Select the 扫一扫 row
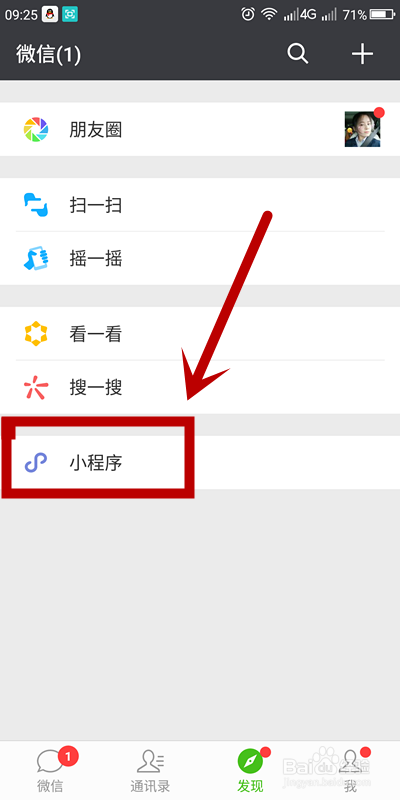The width and height of the screenshot is (400, 800). (200, 205)
